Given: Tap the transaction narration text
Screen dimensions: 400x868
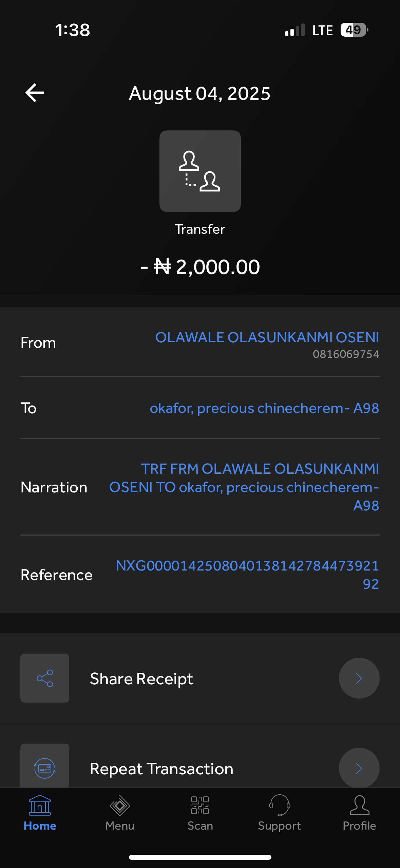Looking at the screenshot, I should click(x=244, y=487).
